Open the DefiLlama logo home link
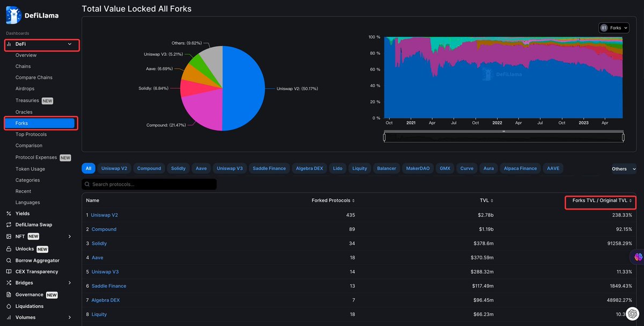The height and width of the screenshot is (326, 644). tap(32, 15)
